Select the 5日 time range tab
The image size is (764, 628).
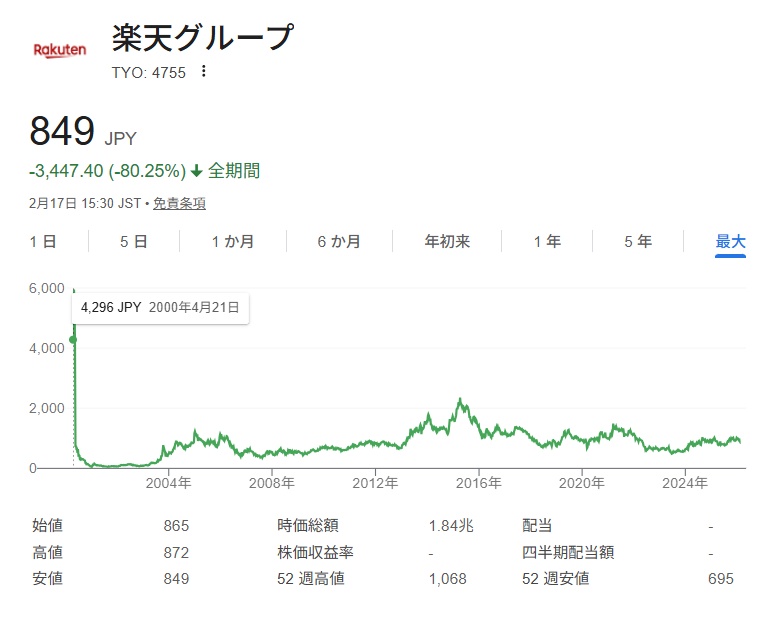pos(133,242)
